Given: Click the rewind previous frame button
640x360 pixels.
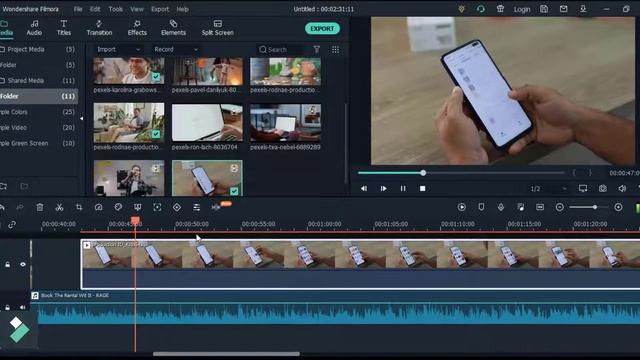Looking at the screenshot, I should (364, 189).
